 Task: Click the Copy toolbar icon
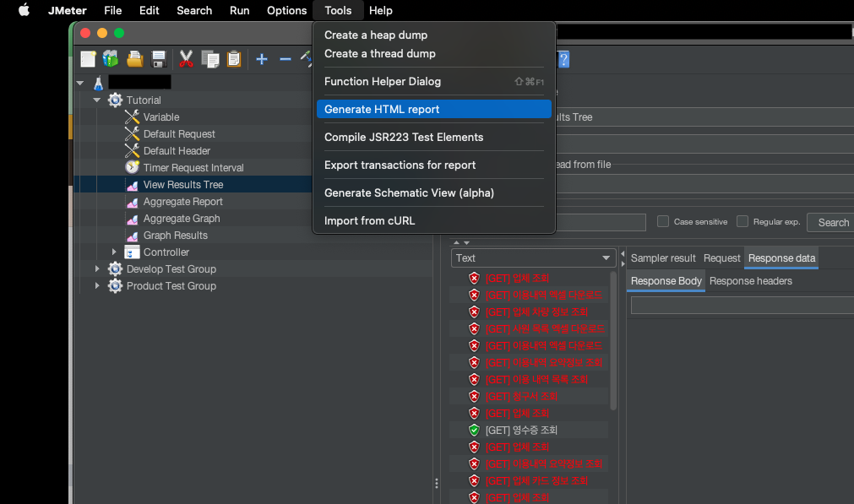[209, 59]
